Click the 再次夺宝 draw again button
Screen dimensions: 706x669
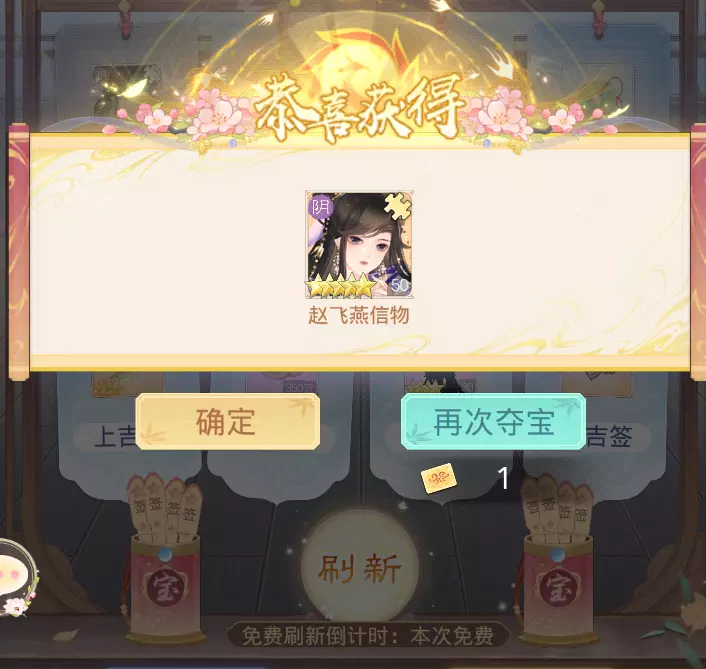[x=493, y=421]
